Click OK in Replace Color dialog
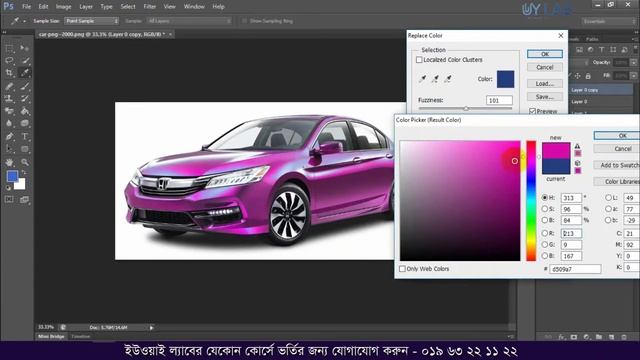The height and width of the screenshot is (360, 640). (545, 54)
